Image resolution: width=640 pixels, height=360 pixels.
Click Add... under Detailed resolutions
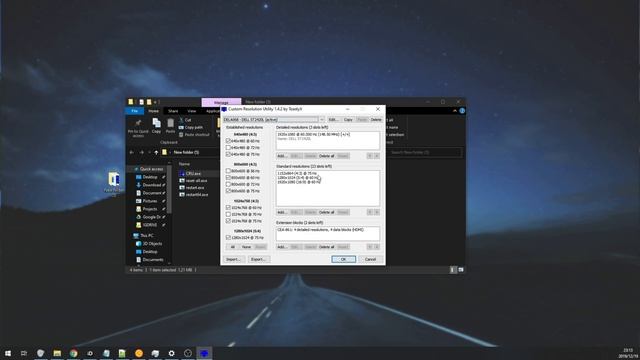282,156
